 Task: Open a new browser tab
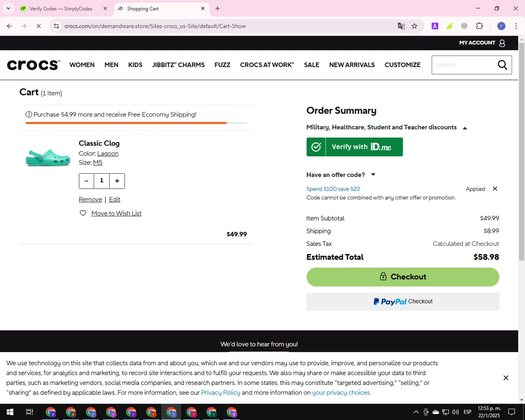(x=217, y=8)
